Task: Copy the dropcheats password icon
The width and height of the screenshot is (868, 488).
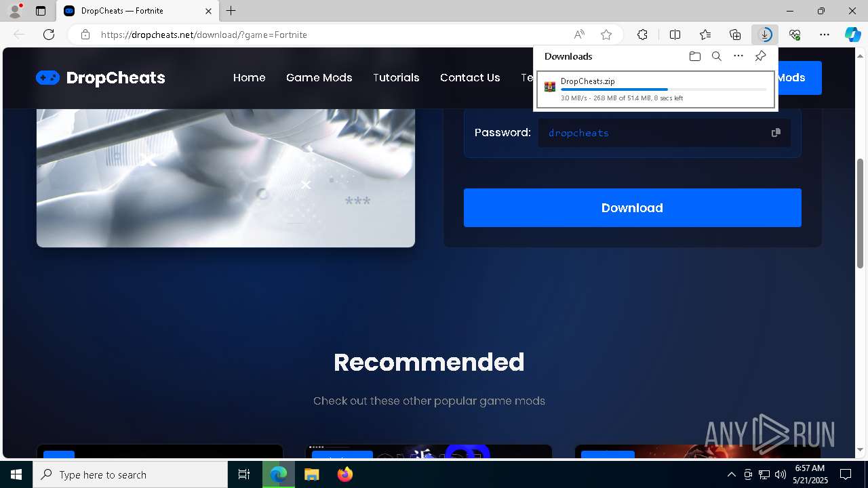Action: (776, 133)
